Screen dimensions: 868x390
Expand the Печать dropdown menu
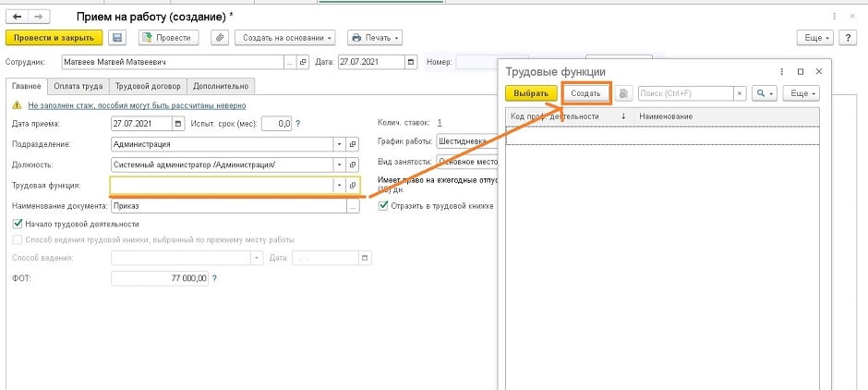pos(375,38)
